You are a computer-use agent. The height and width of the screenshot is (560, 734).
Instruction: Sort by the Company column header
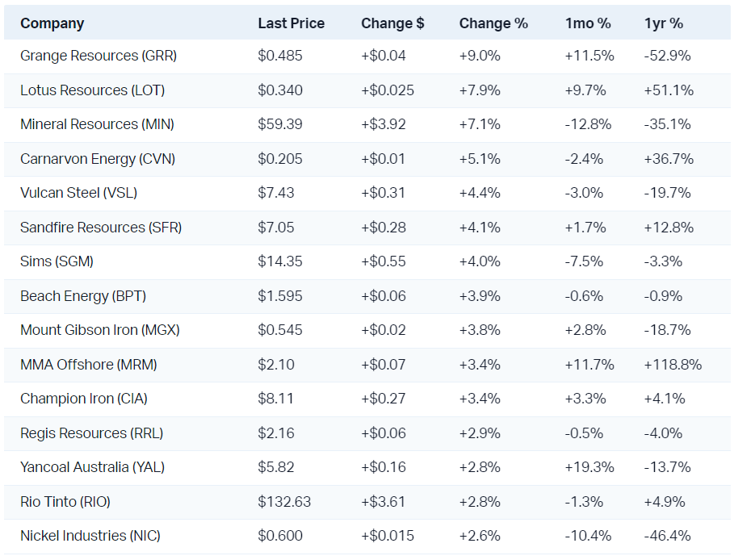point(52,23)
